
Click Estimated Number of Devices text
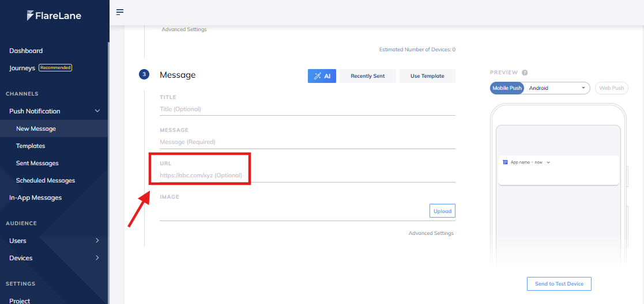coord(417,50)
